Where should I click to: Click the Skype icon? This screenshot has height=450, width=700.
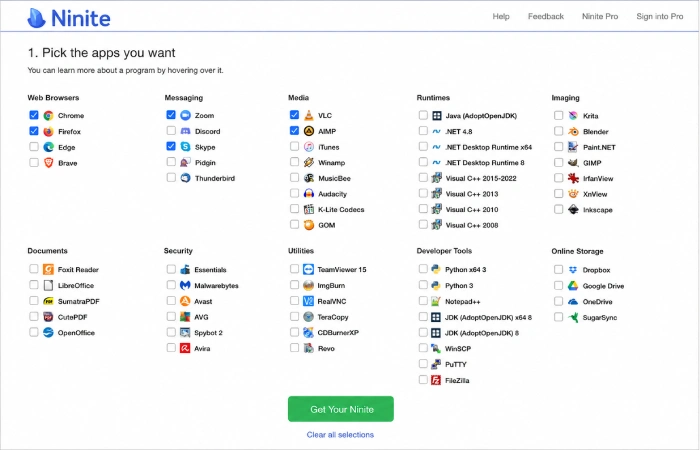185,146
